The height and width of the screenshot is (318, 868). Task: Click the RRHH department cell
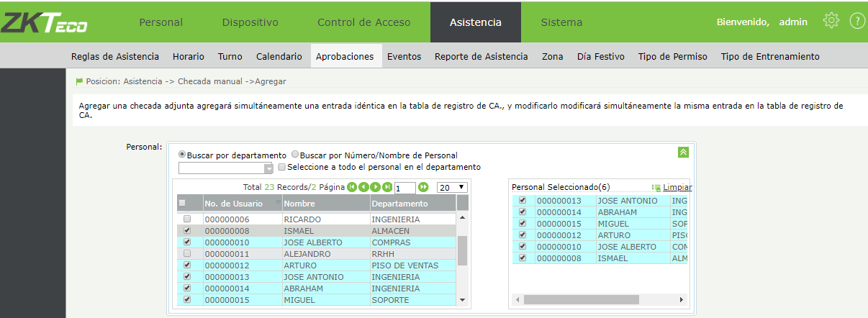[413, 254]
